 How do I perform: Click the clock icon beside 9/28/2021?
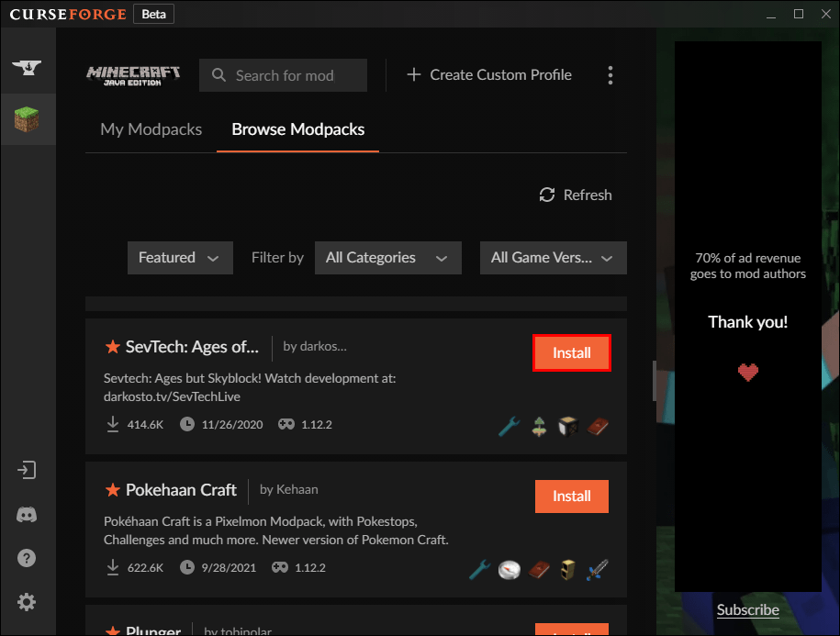pos(187,567)
